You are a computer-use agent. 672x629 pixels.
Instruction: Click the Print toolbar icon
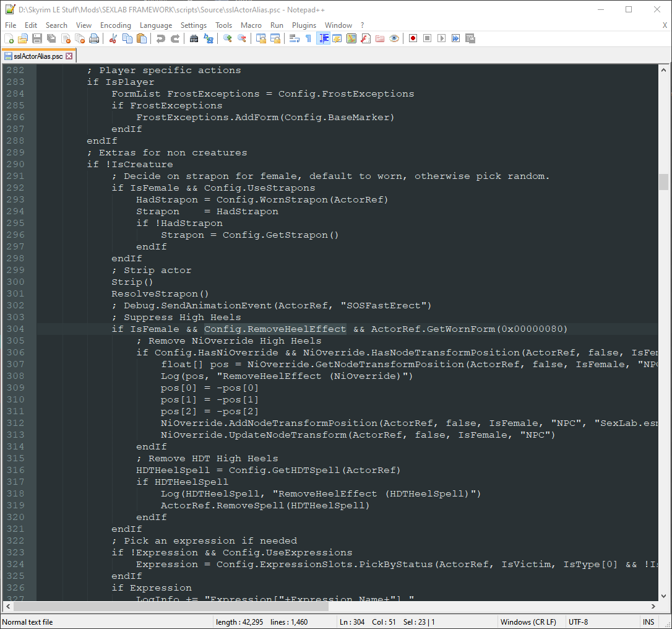94,38
